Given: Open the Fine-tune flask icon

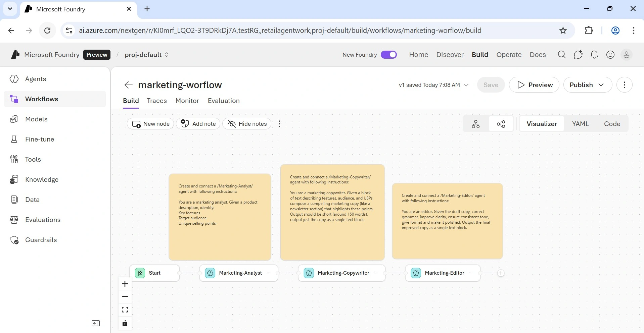Looking at the screenshot, I should click(x=14, y=139).
